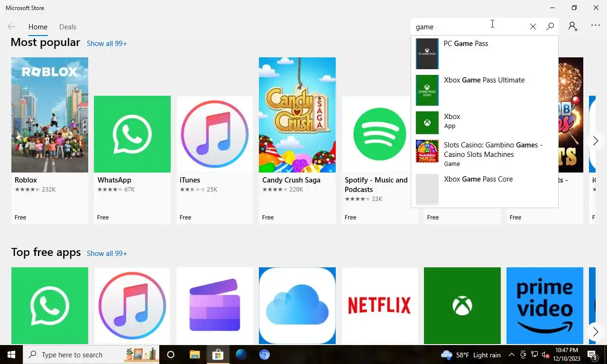Open the See more three-dots menu
Image resolution: width=607 pixels, height=364 pixels.
(596, 26)
